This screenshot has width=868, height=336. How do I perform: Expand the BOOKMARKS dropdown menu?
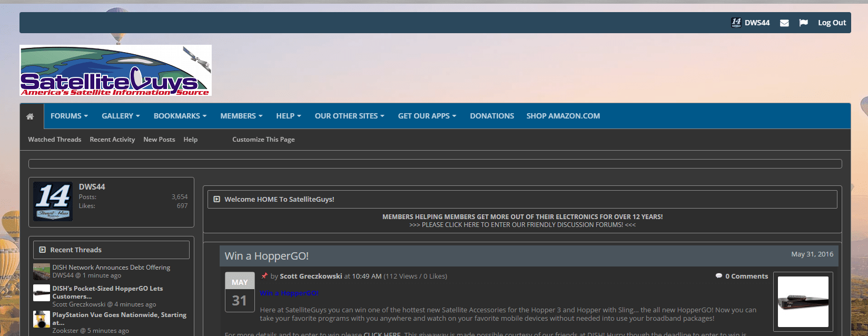180,116
